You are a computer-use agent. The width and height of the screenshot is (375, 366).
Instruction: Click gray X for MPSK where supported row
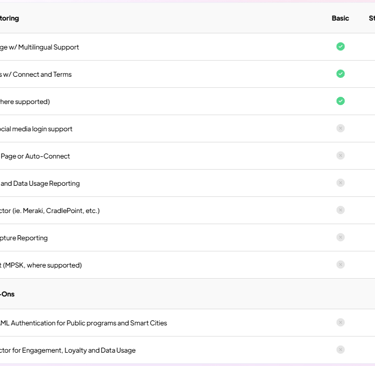click(x=340, y=265)
